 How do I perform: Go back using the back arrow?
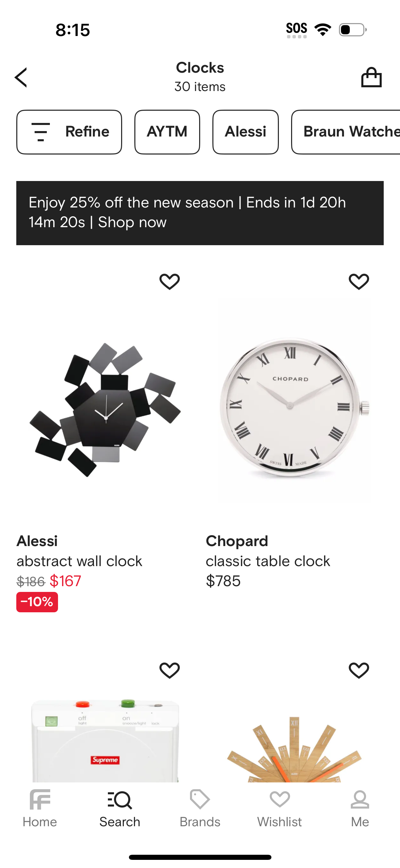[x=21, y=77]
